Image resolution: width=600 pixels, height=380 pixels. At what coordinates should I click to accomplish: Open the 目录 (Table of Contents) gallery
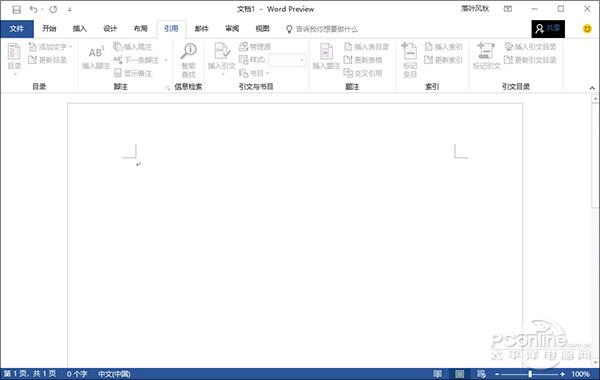[x=15, y=59]
